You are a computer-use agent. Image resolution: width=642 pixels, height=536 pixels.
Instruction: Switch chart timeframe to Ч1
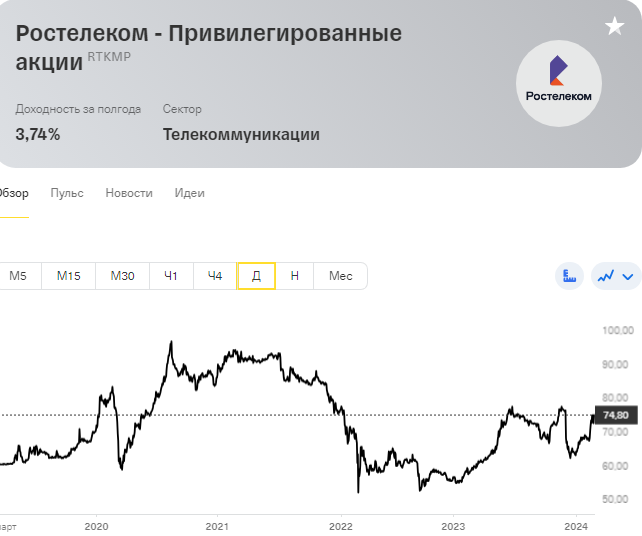click(x=171, y=276)
